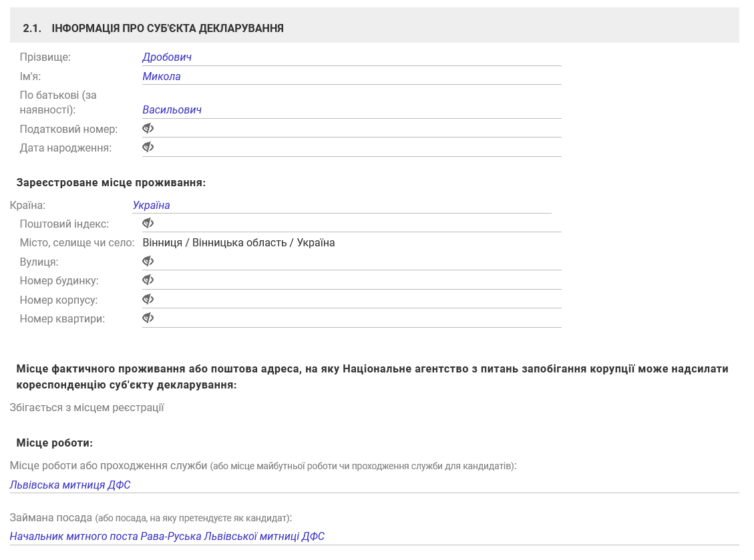Click the Місце роботи heading
754x560 pixels.
(54, 443)
